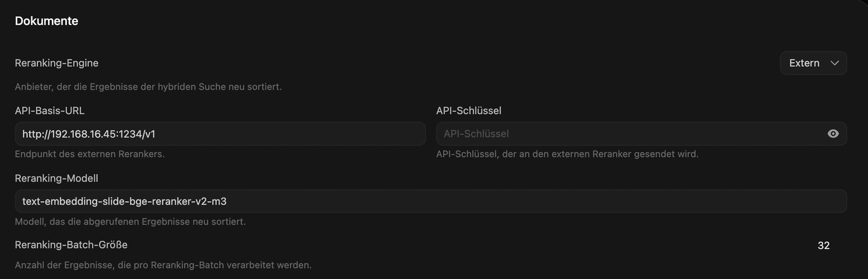Select the Reranking-Modell text field
The height and width of the screenshot is (279, 868).
tap(431, 201)
